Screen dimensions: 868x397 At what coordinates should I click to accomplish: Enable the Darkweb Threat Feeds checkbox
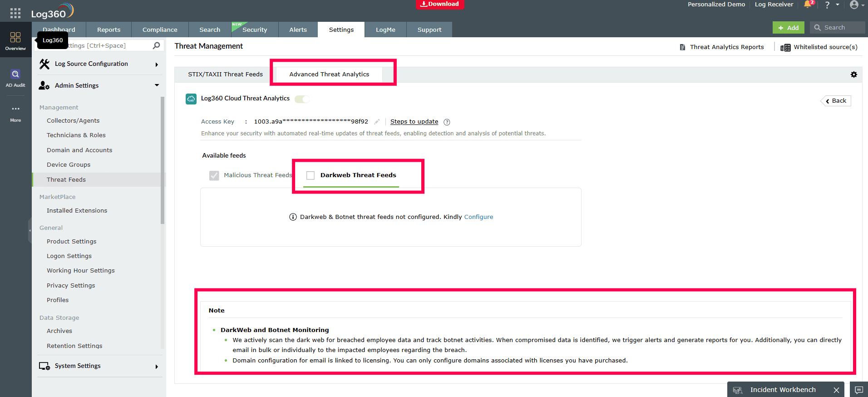pos(311,175)
